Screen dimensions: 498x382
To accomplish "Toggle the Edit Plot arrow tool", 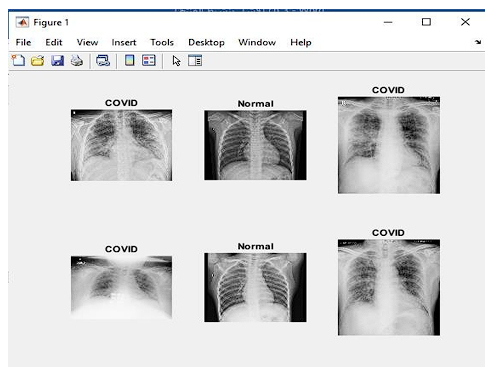I will [176, 61].
